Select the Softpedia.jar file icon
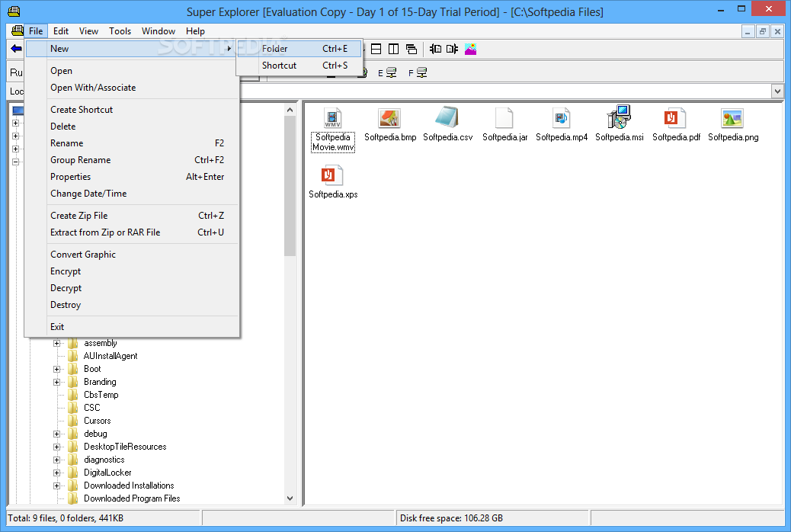The width and height of the screenshot is (791, 532). pos(504,118)
